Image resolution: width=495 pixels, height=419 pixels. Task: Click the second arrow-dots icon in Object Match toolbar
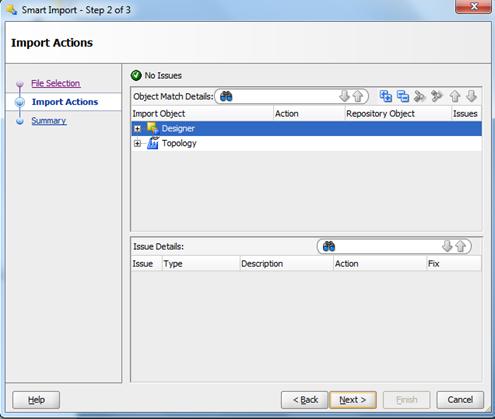[437, 96]
